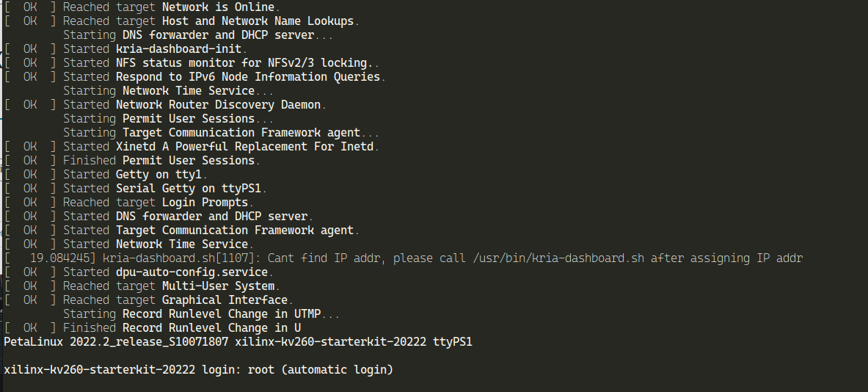Click the 19.084245 timestamp in the log
Image resolution: width=868 pixels, height=392 pixels.
click(63, 258)
